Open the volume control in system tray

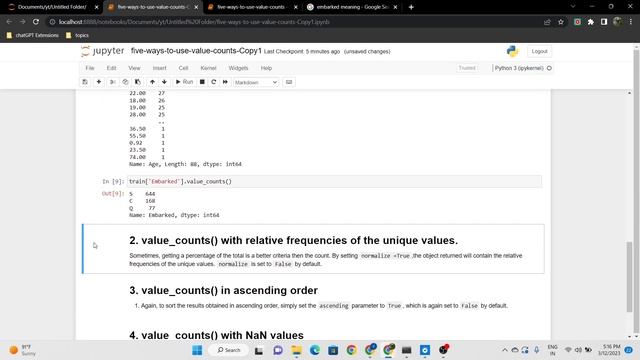[578, 350]
